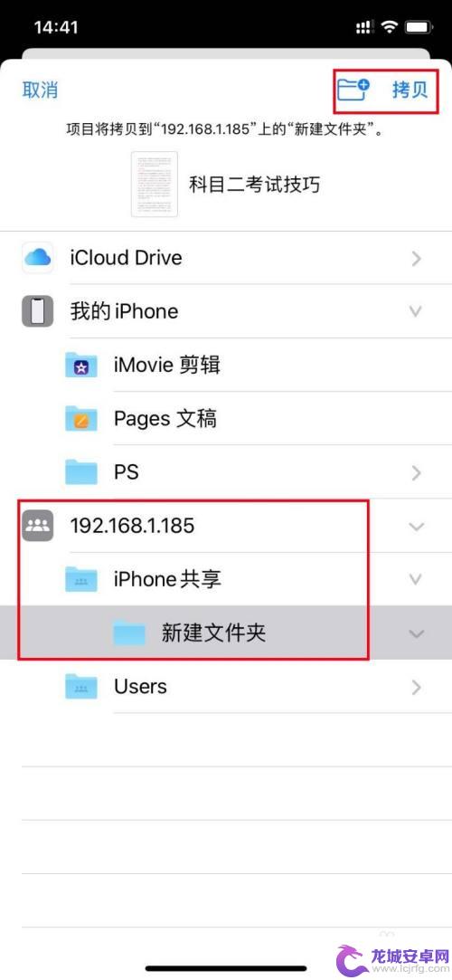Expand the PS folder chevron
This screenshot has height=980, width=452.
pyautogui.click(x=417, y=473)
